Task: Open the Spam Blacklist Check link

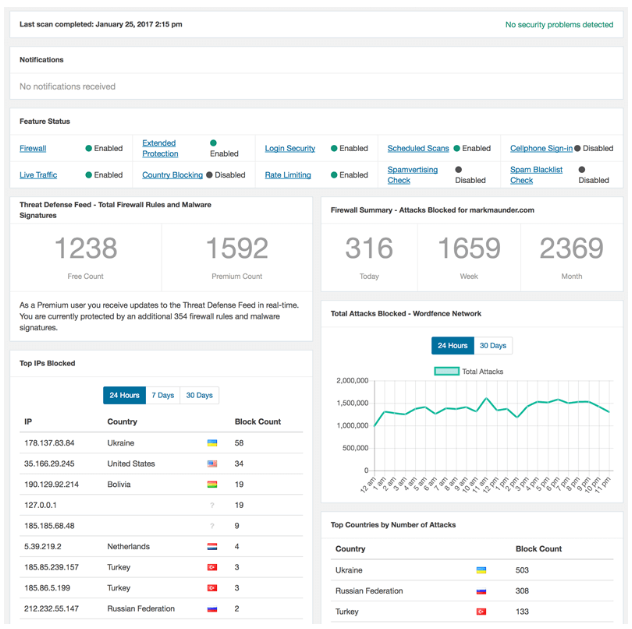Action: [x=536, y=175]
